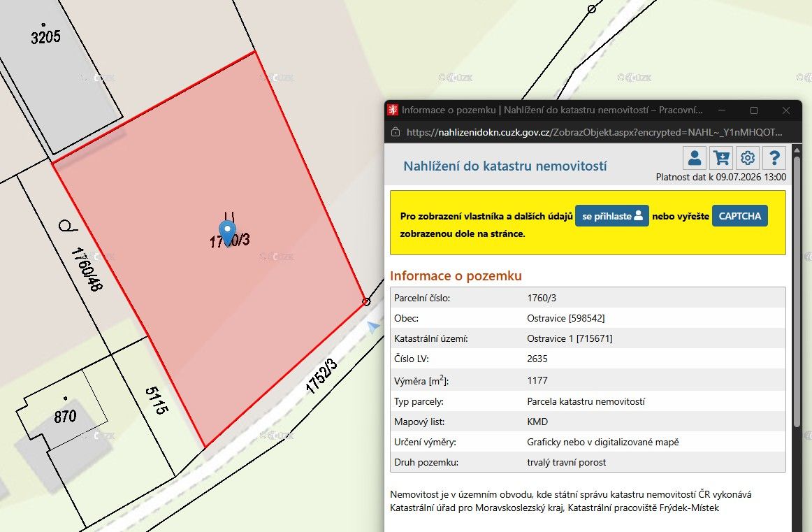Click the 'Výměra [m2]:' label
This screenshot has width=812, height=532.
tap(421, 380)
